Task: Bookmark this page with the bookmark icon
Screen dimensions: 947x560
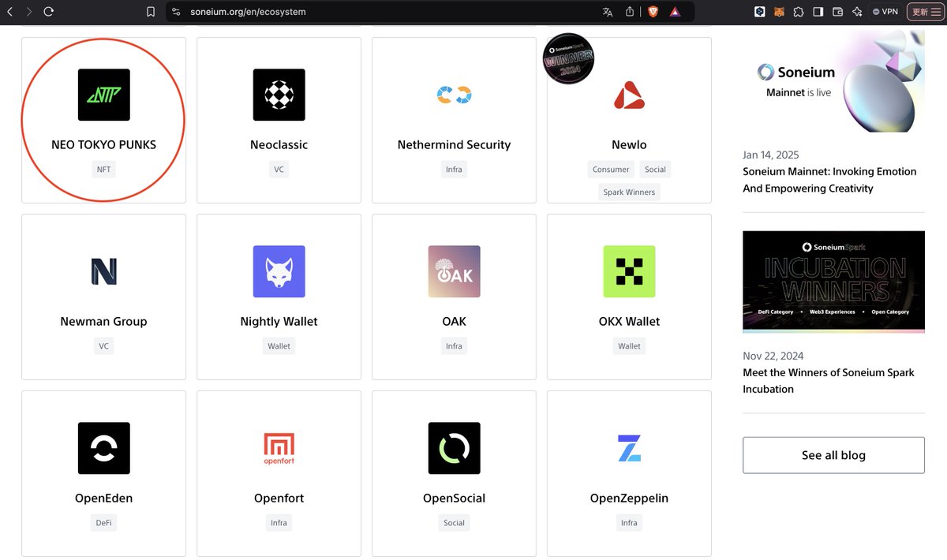Action: (151, 12)
